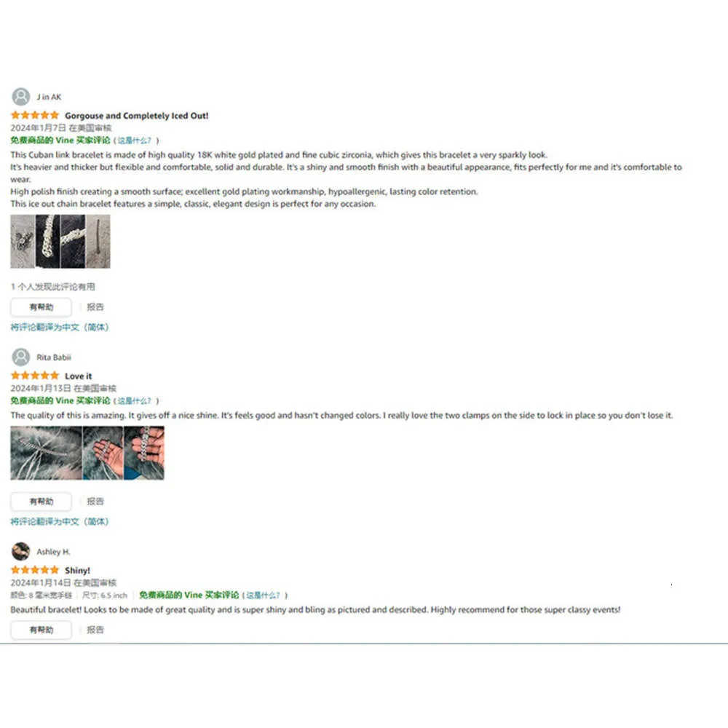
Task: Translate J in AK's review to Chinese
Action: point(60,328)
